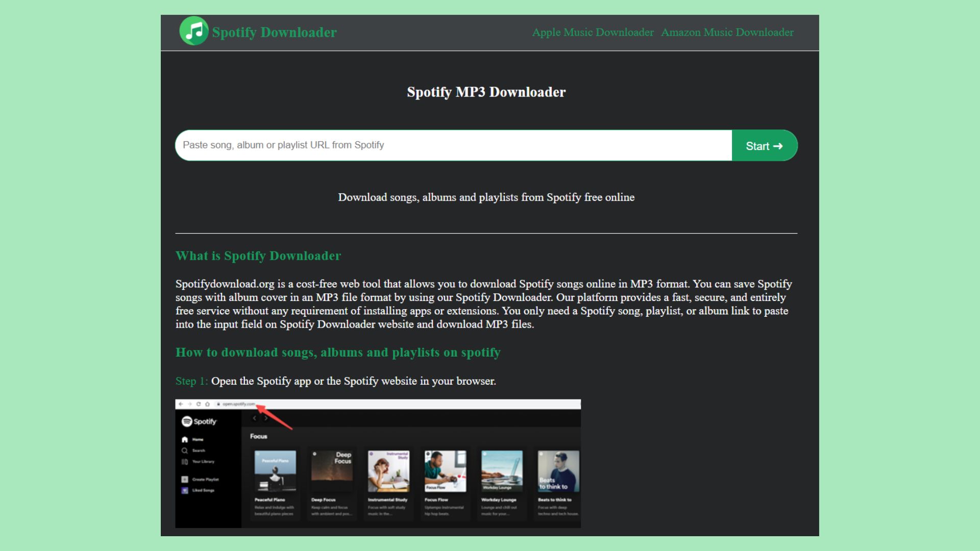Click the Home icon in tutorial screenshot
This screenshot has height=551, width=980.
185,439
